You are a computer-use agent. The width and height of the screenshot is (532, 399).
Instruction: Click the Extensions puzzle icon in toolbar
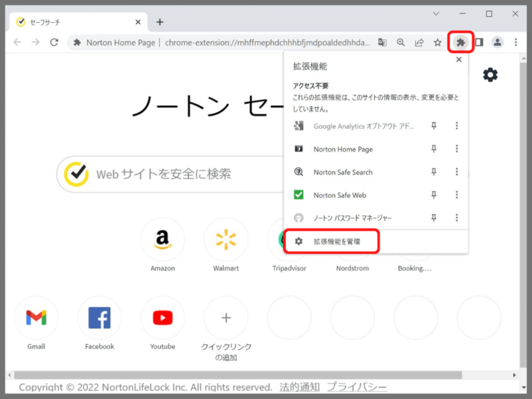[460, 42]
